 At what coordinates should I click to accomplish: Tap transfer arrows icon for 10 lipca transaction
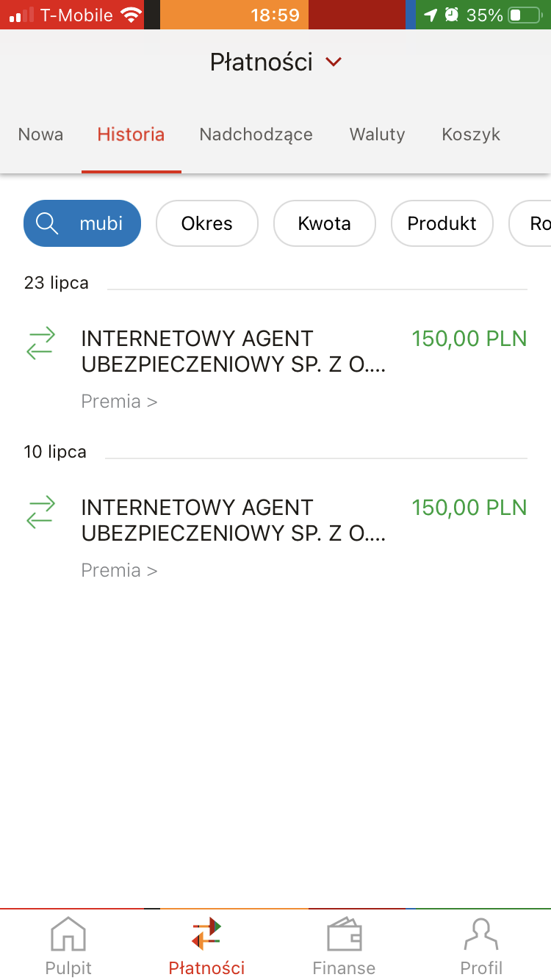tap(40, 512)
